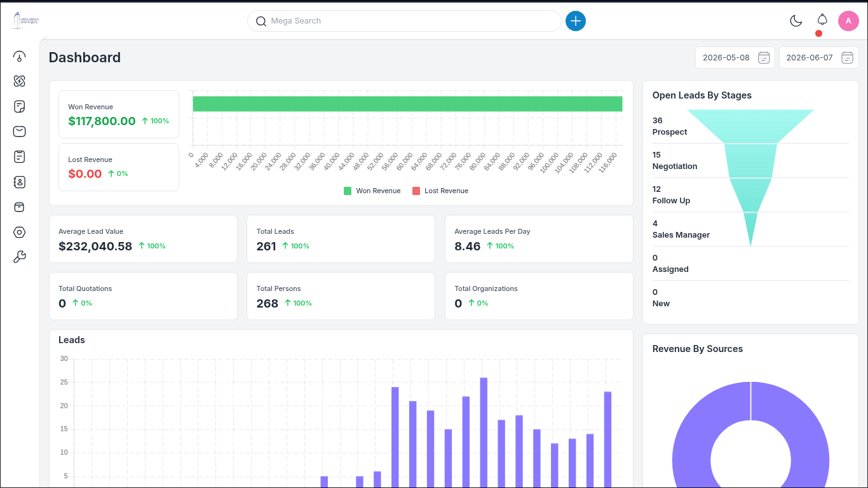Click the Total Persons '268' value

pos(268,303)
